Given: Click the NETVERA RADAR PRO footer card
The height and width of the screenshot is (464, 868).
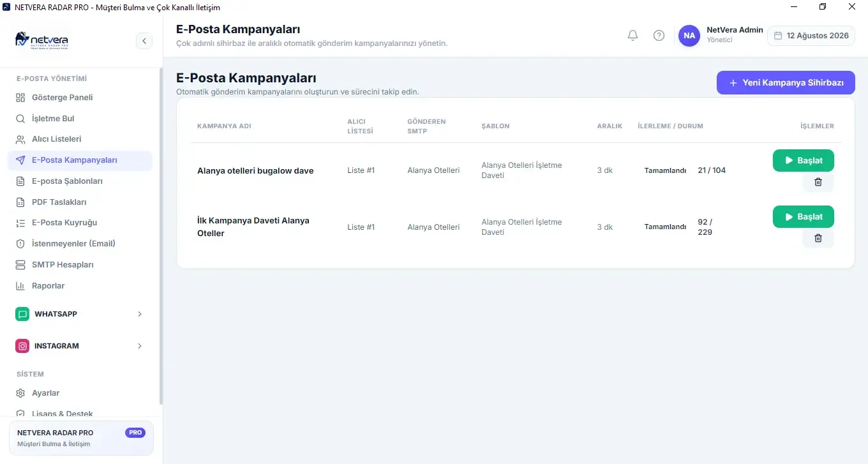Looking at the screenshot, I should [81, 438].
